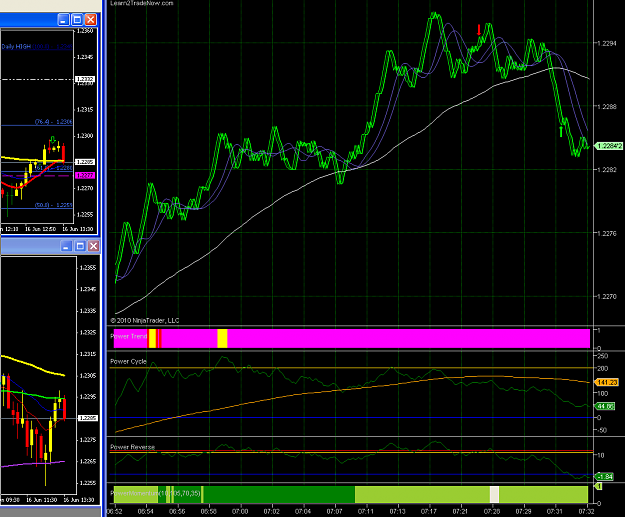Image resolution: width=625 pixels, height=517 pixels.
Task: Click the orange 141.23 Power Cycle value tag
Action: [607, 382]
